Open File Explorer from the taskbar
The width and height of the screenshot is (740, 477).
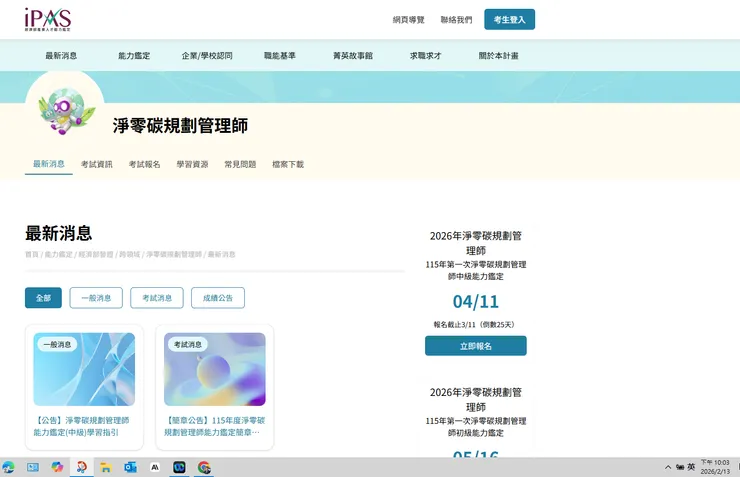pos(106,468)
